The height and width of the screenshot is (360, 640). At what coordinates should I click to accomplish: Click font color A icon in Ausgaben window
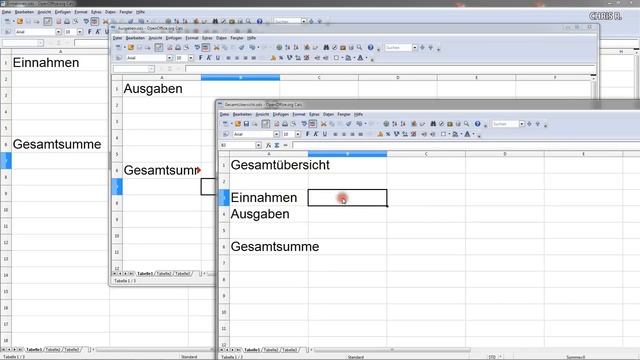click(360, 58)
